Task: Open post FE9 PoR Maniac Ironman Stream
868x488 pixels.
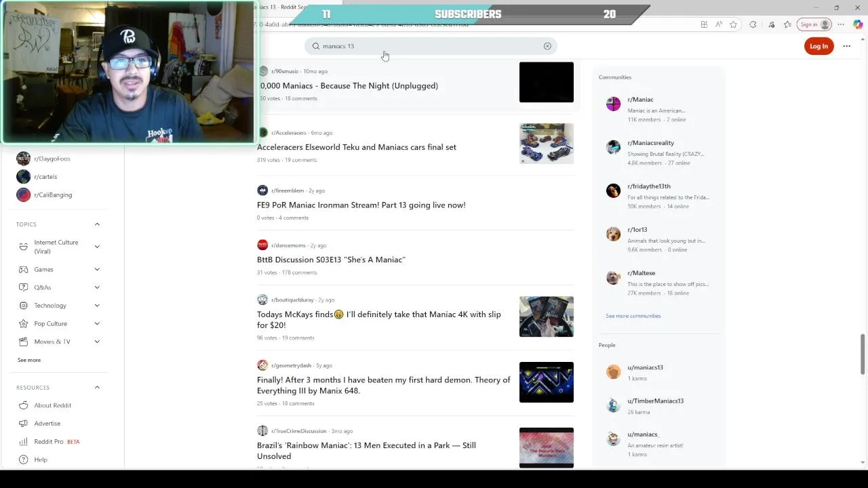Action: (361, 205)
